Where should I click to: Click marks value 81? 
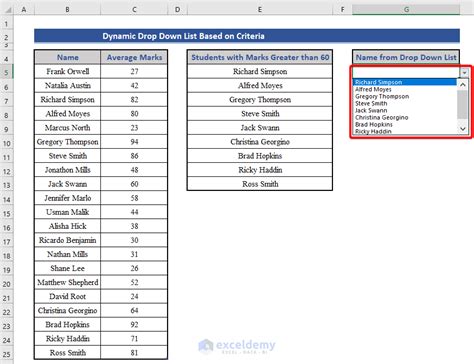[134, 353]
